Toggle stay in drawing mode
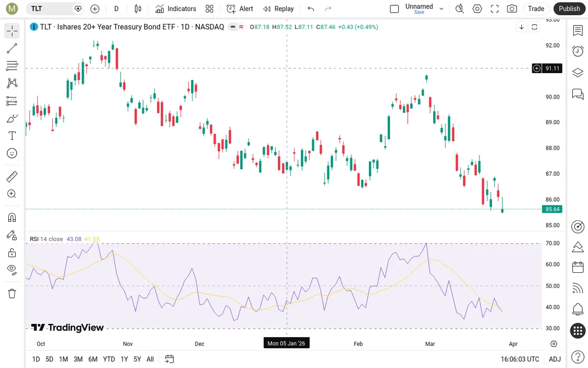This screenshot has height=368, width=588. tap(12, 235)
